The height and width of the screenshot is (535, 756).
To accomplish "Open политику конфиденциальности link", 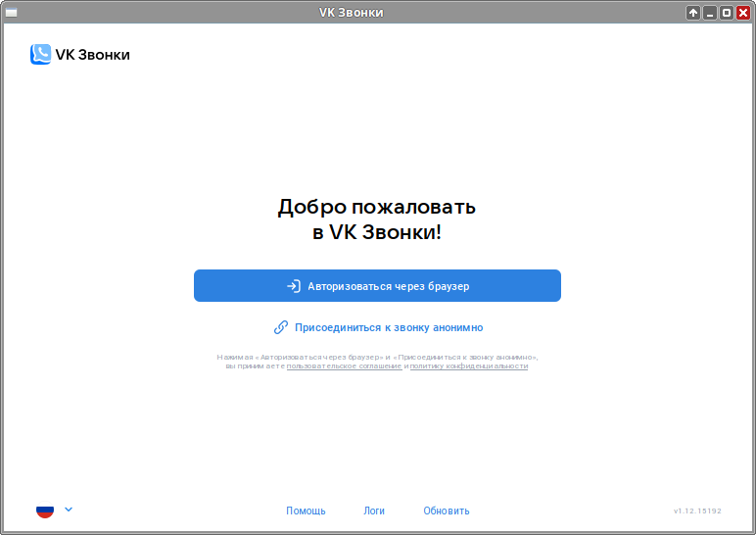I will (469, 366).
